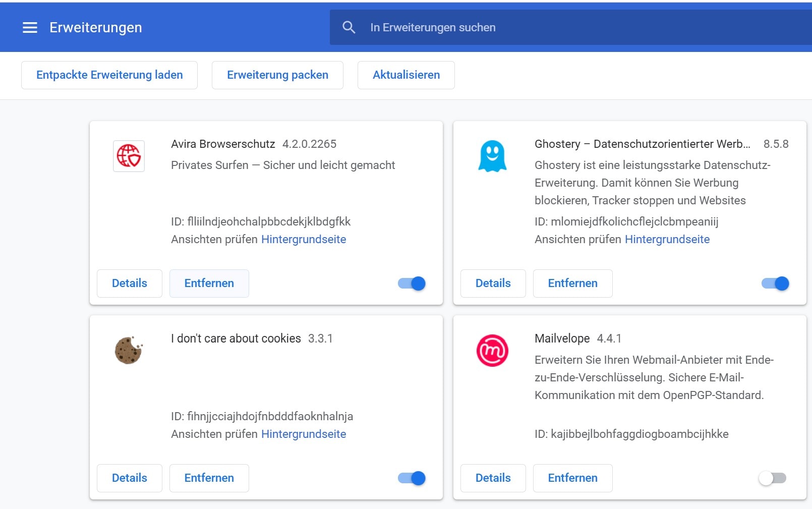The height and width of the screenshot is (509, 812).
Task: Open Details for Ghostery
Action: (493, 284)
